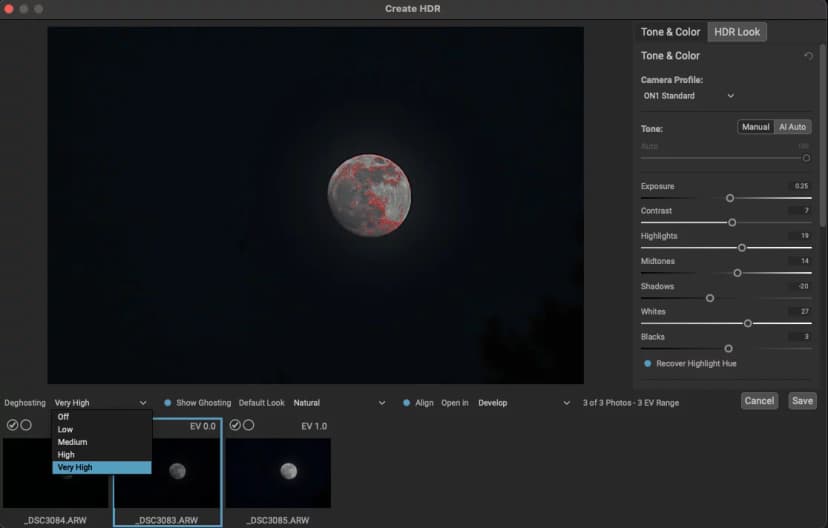Image resolution: width=828 pixels, height=528 pixels.
Task: Adjust the Whites slider handle
Action: pyautogui.click(x=747, y=323)
